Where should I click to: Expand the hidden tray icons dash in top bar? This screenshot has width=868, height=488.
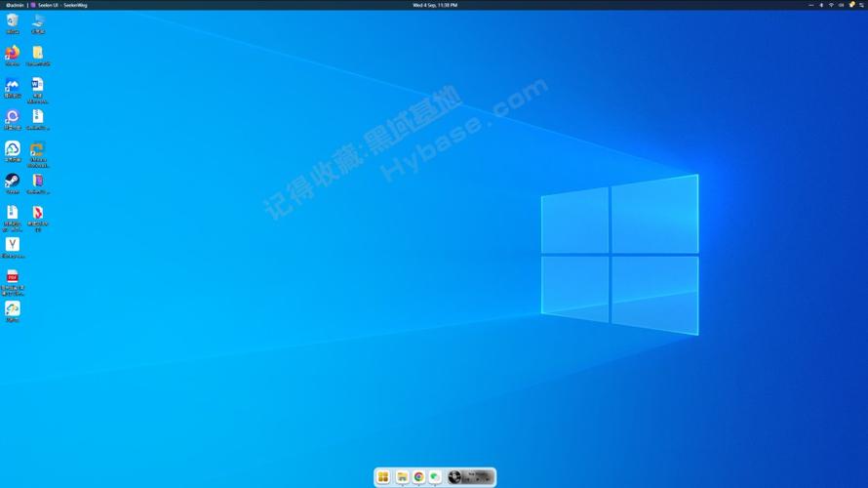[x=811, y=5]
